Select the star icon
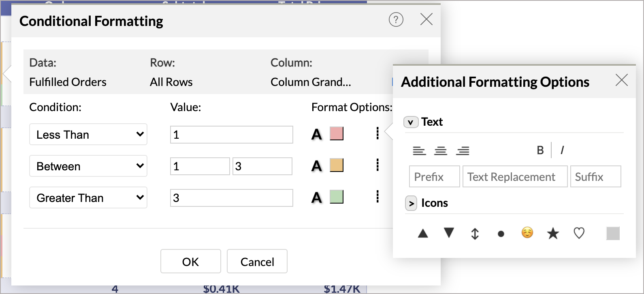Image resolution: width=644 pixels, height=294 pixels. (553, 233)
